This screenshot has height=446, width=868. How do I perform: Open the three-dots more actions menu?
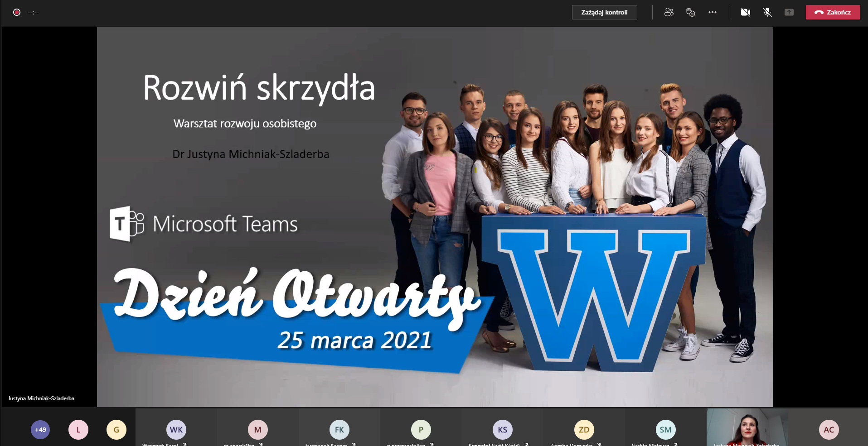coord(712,12)
